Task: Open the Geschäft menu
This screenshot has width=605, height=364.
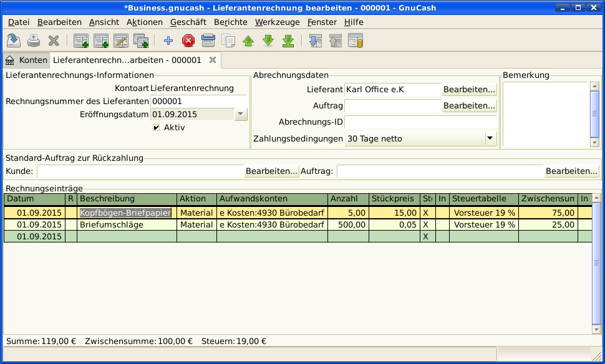Action: 188,22
